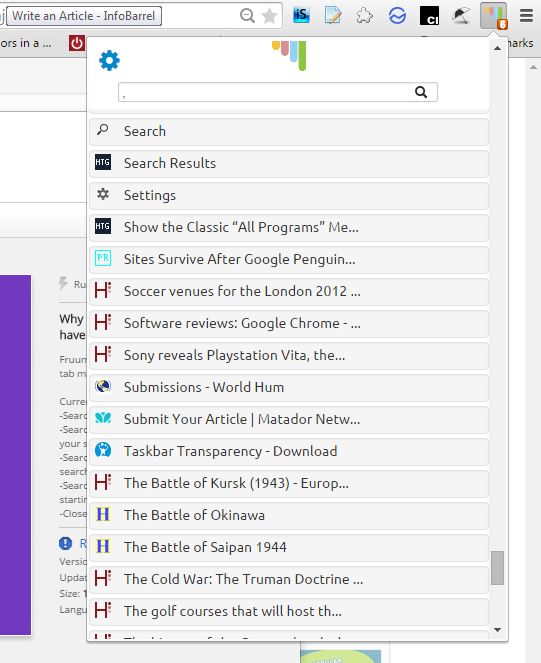This screenshot has height=663, width=541.
Task: Click the red power bookmark icon
Action: [x=77, y=43]
